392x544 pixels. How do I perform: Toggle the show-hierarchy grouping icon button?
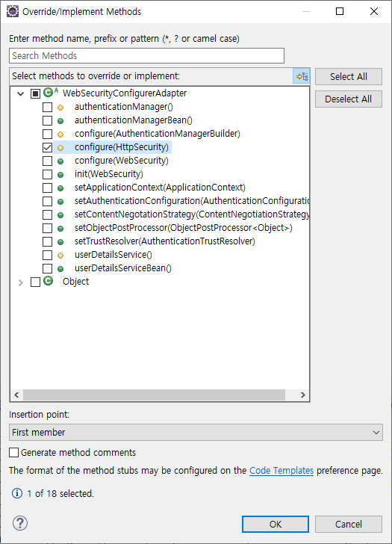pyautogui.click(x=302, y=76)
